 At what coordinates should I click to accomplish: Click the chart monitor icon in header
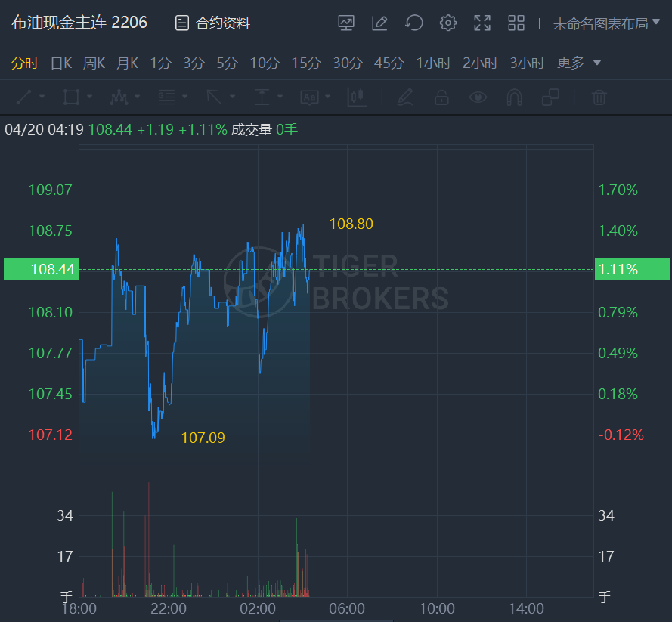tap(346, 23)
